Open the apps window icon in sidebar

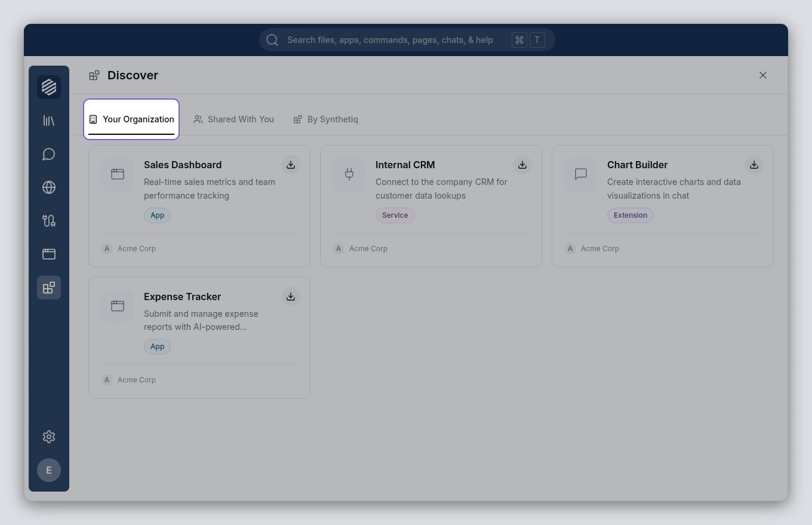(x=49, y=254)
